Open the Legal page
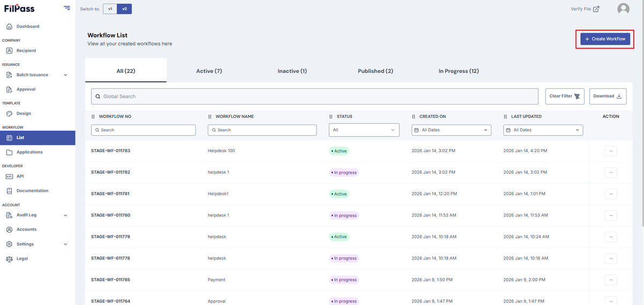Screen dimensions: 644x305 point(22,258)
